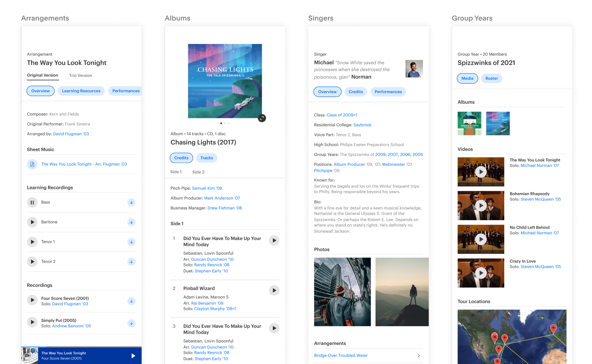The image size is (592, 364).
Task: Open the city street photo
Action: pos(342,292)
